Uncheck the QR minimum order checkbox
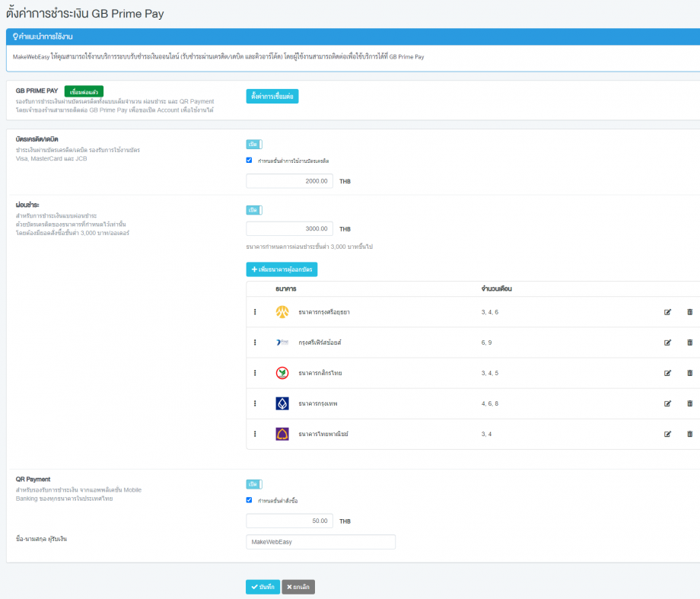 249,500
